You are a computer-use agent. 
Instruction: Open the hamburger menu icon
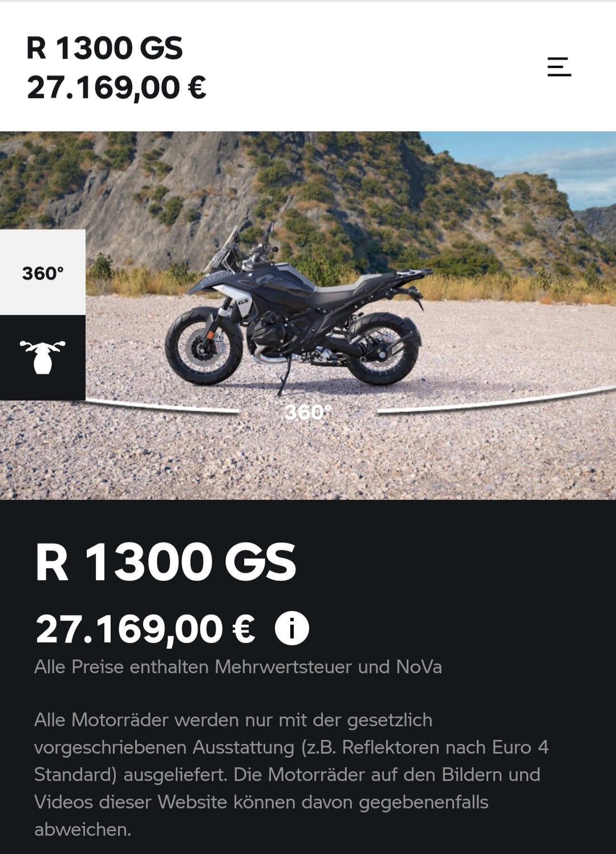(559, 67)
